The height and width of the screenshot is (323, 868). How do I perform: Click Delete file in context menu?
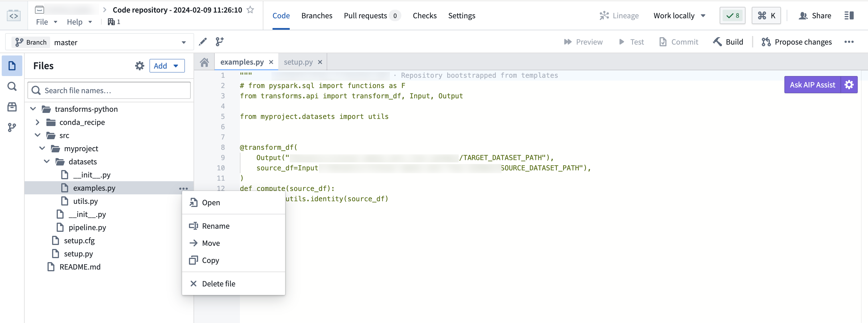(219, 283)
